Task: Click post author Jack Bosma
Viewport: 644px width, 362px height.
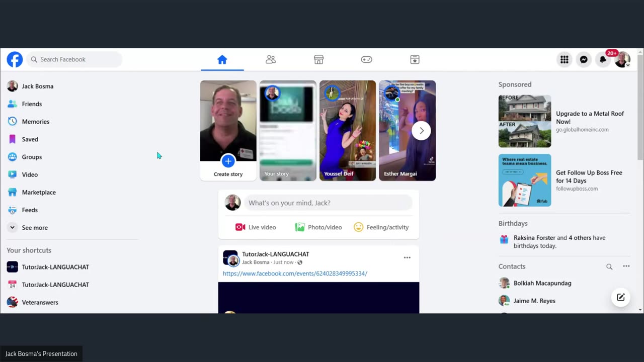Action: coord(256,262)
